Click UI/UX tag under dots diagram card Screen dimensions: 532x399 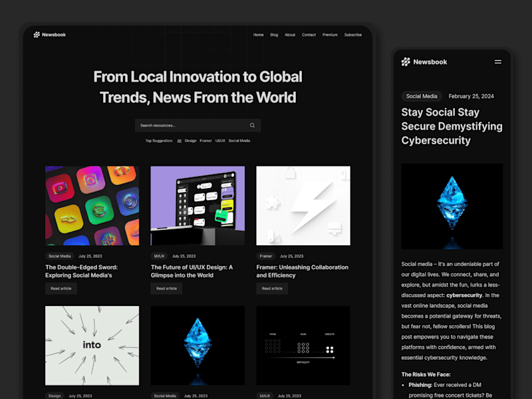tap(265, 396)
